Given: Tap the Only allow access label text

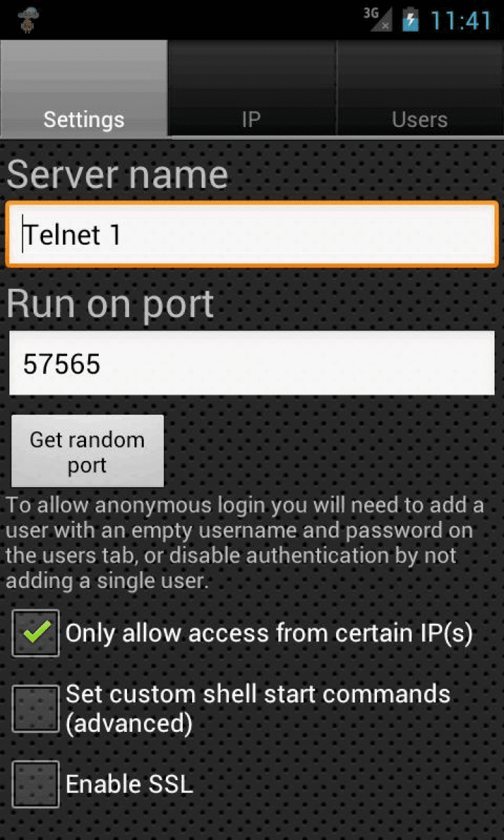Looking at the screenshot, I should tap(269, 634).
